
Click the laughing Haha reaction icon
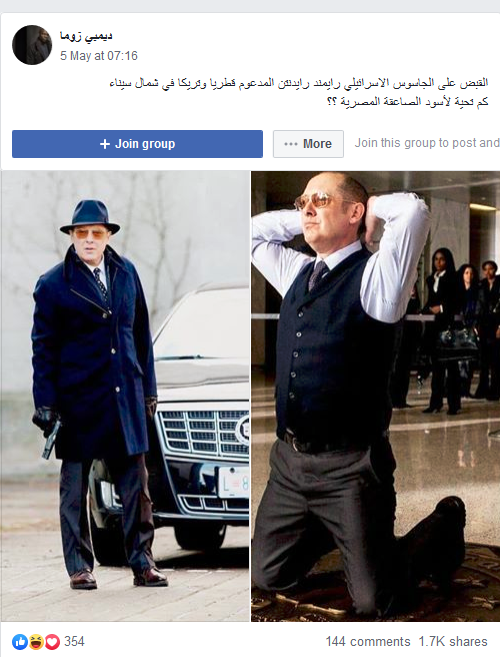point(36,641)
